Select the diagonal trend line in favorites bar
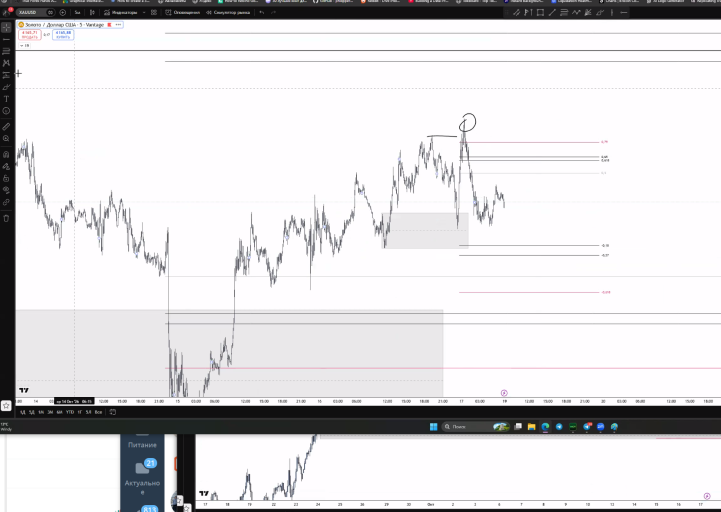Image resolution: width=721 pixels, height=512 pixels. [x=552, y=12]
